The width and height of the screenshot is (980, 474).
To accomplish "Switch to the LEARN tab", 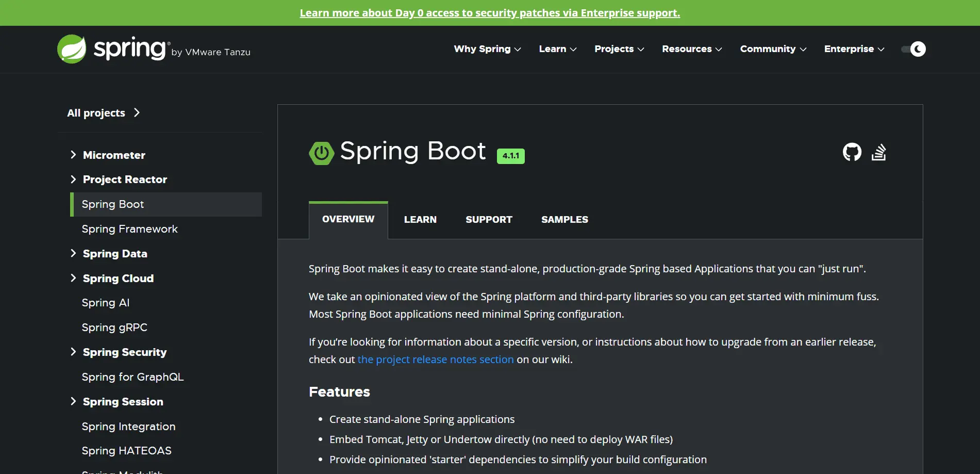I will 420,220.
